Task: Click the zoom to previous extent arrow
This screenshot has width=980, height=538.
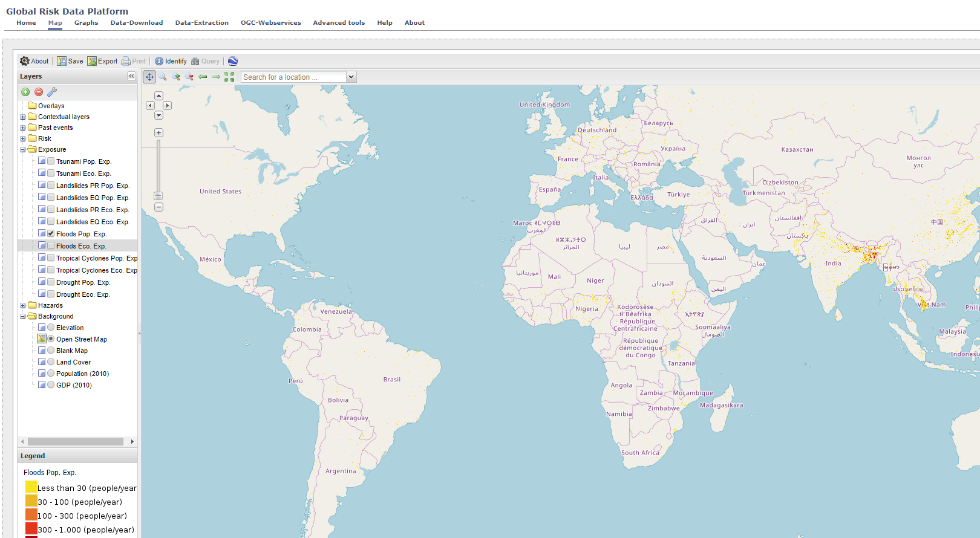Action: click(x=203, y=77)
